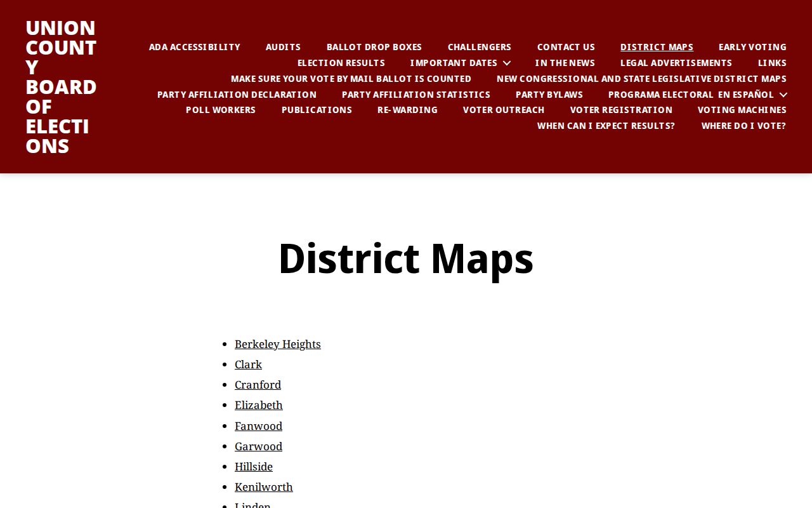812x508 pixels.
Task: Open the Contact Us page
Action: [x=566, y=47]
